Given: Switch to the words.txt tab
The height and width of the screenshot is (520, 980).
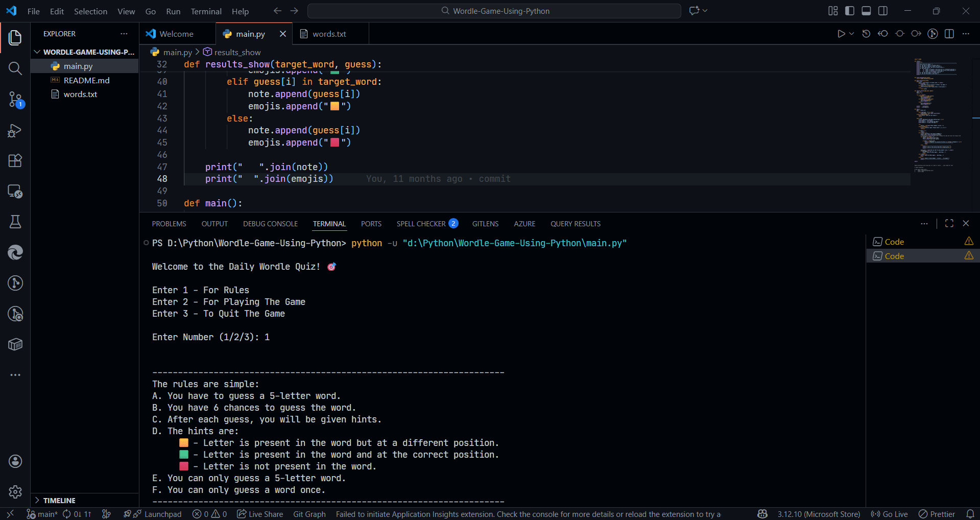Looking at the screenshot, I should (x=329, y=34).
